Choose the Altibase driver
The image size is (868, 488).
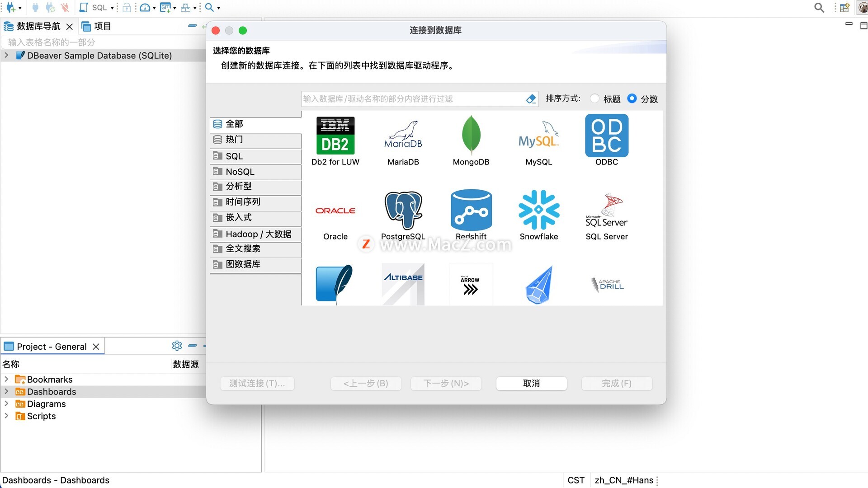click(x=403, y=284)
